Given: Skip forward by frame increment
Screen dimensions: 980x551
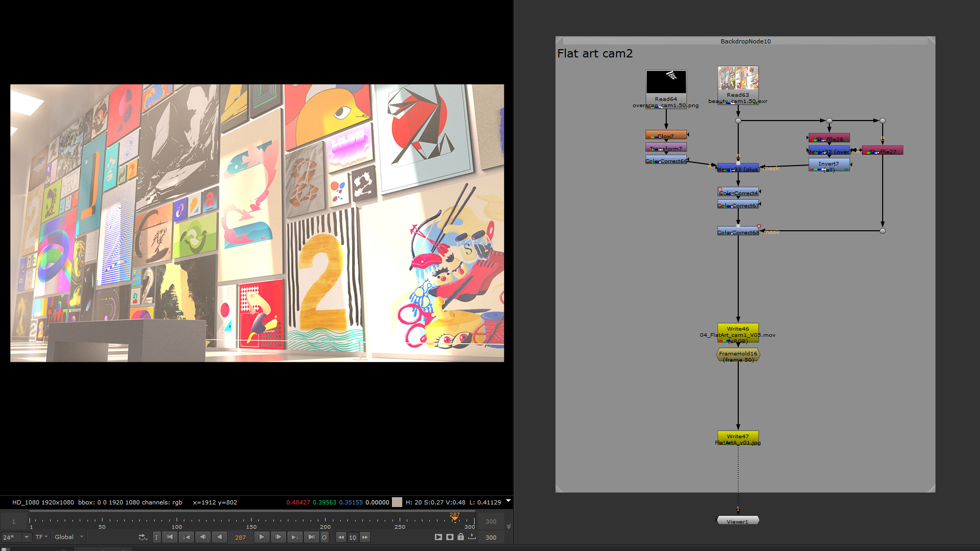Looking at the screenshot, I should 365,537.
